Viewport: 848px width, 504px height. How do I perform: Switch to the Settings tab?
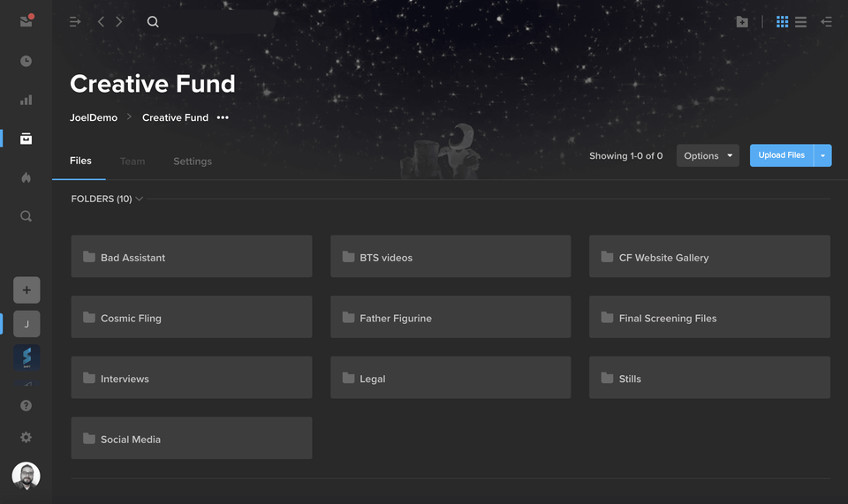tap(193, 161)
